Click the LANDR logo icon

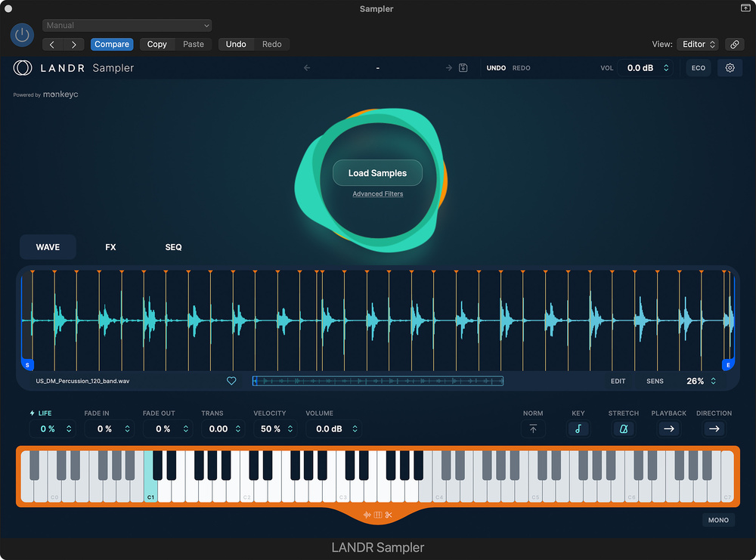point(22,68)
